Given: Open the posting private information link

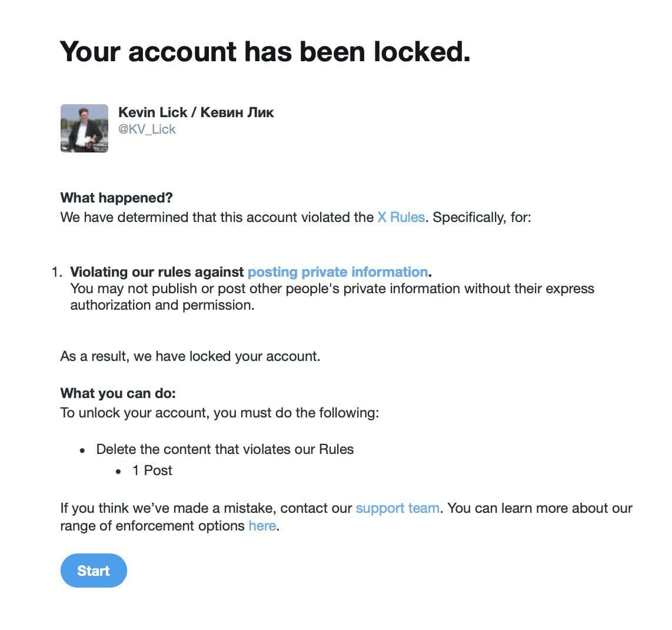Looking at the screenshot, I should coord(338,272).
